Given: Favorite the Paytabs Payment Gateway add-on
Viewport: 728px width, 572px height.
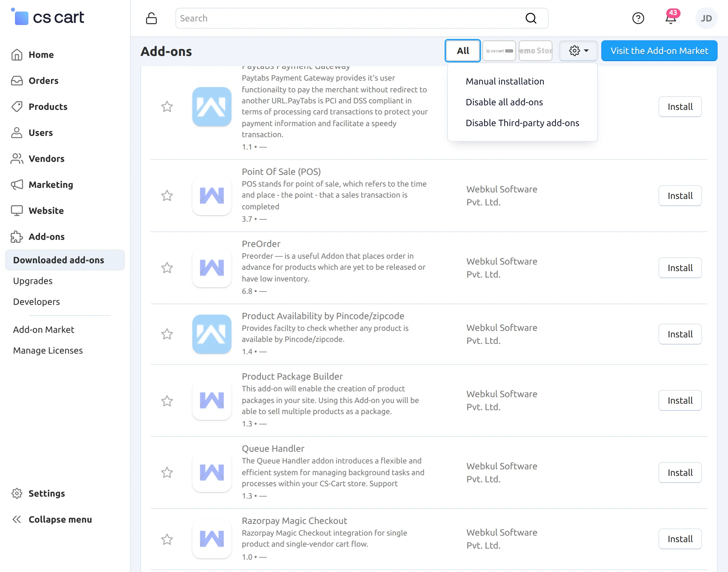Looking at the screenshot, I should [167, 107].
